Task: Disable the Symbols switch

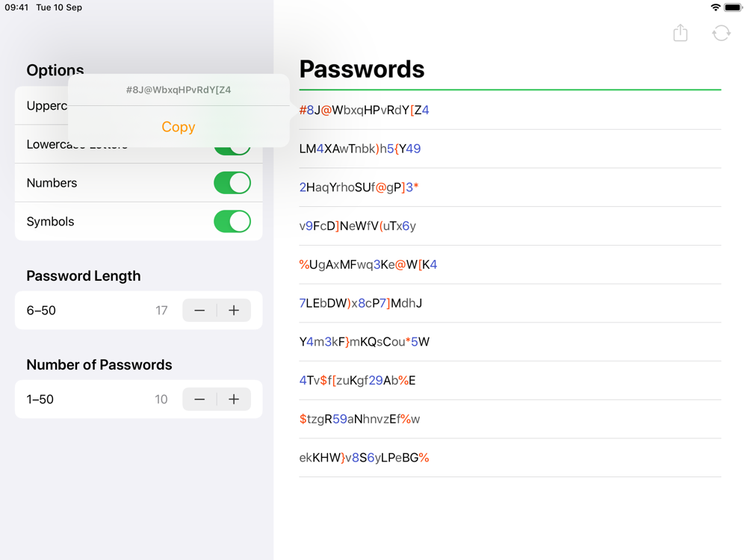Action: point(232,222)
